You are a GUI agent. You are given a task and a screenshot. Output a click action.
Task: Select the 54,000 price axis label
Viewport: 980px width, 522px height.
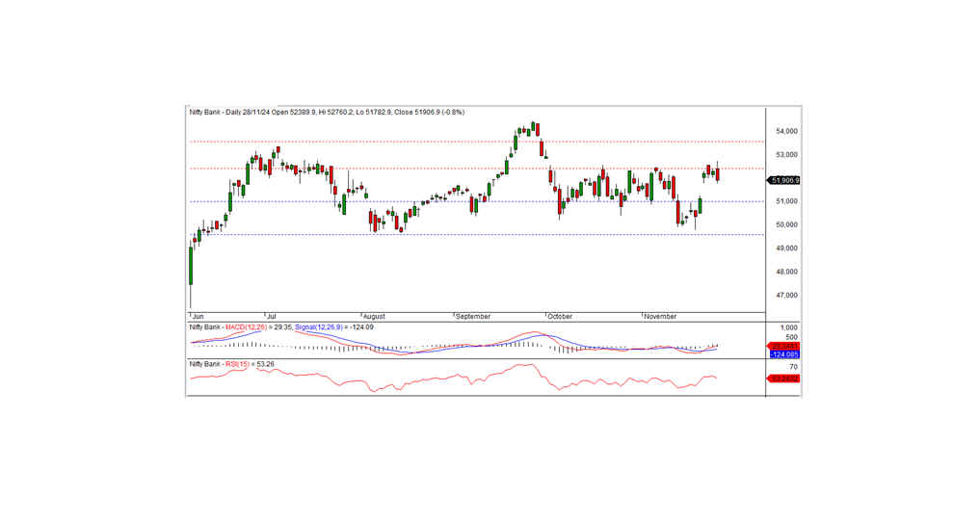click(x=786, y=131)
